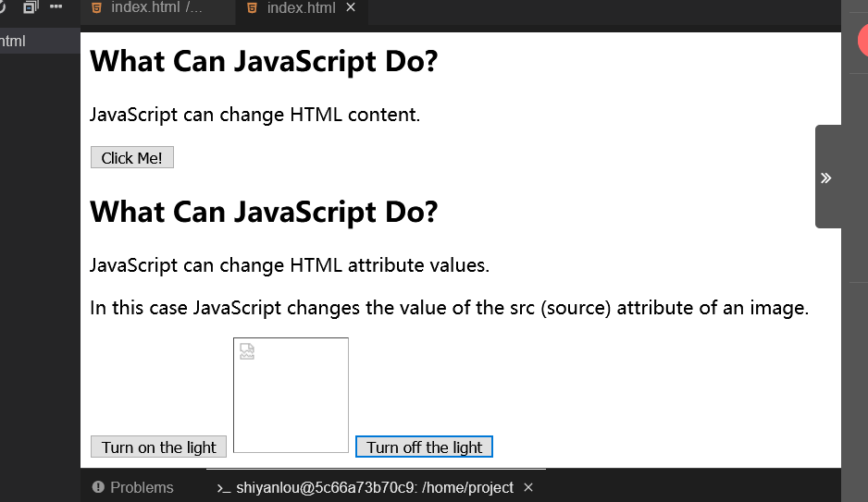Click the Problems warning circle icon

tap(98, 487)
